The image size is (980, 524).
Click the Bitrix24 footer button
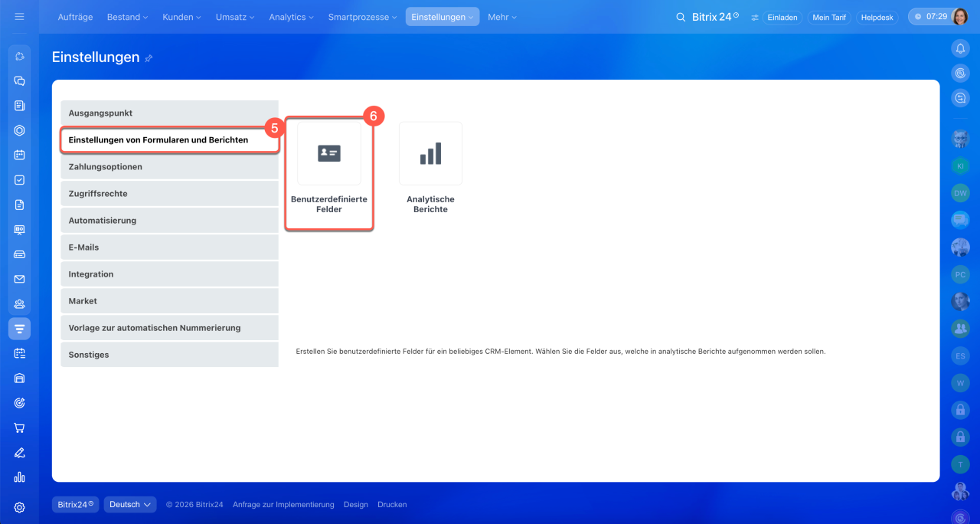pos(75,505)
